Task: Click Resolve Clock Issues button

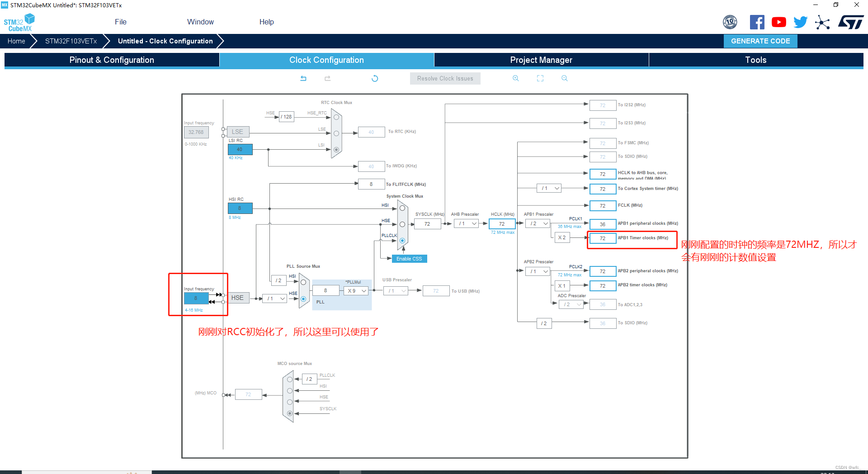Action: [445, 79]
